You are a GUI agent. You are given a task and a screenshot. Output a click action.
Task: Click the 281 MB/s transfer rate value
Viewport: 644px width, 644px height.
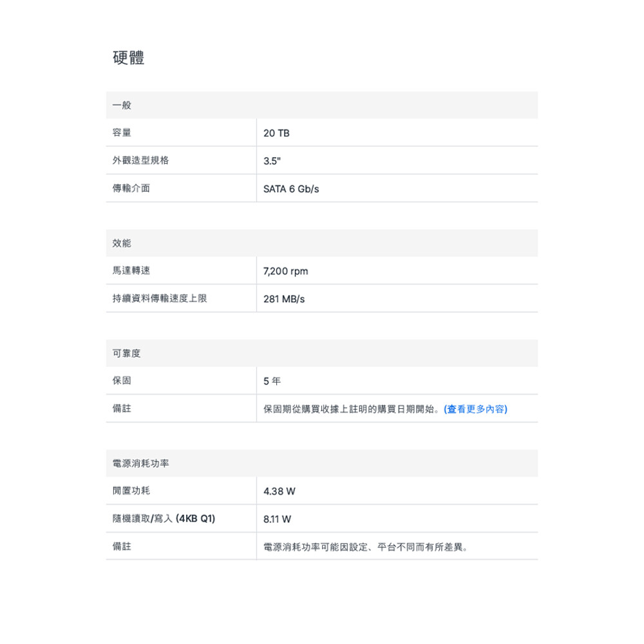tap(284, 299)
